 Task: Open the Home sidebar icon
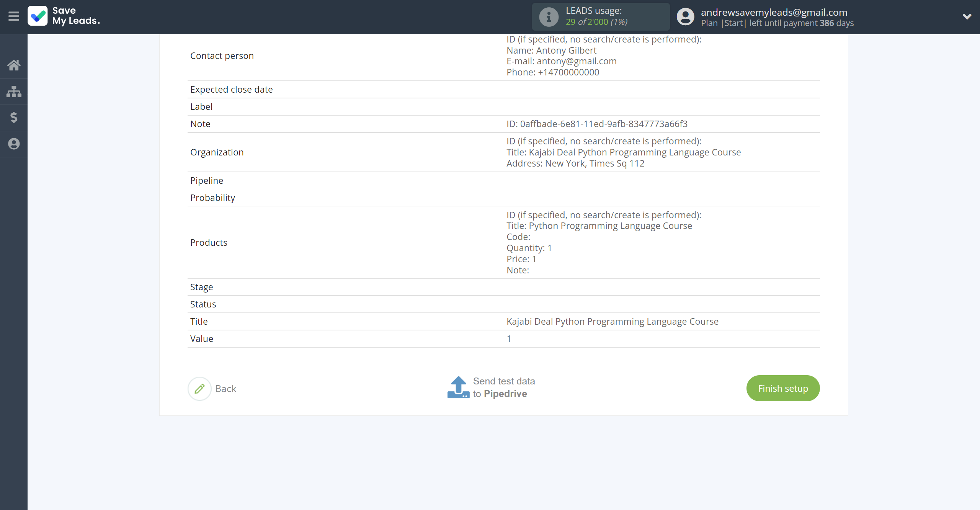tap(14, 65)
